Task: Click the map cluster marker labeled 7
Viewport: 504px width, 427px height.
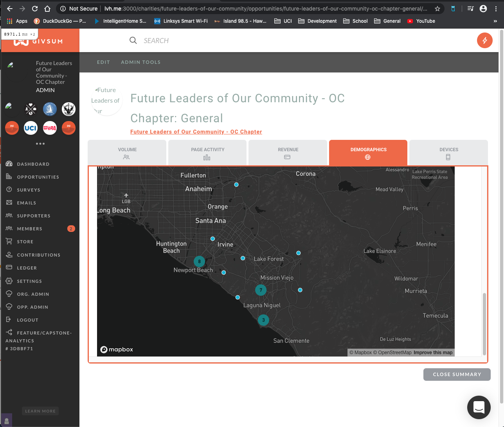Action: [x=261, y=290]
